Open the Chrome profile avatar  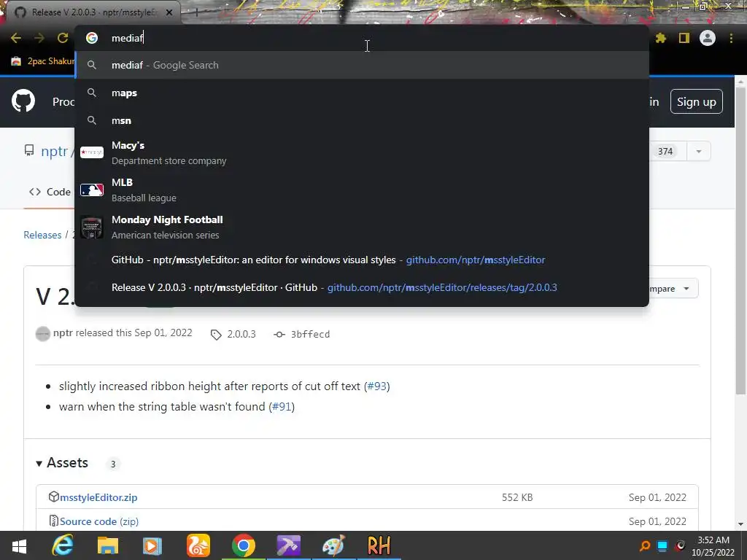click(708, 38)
